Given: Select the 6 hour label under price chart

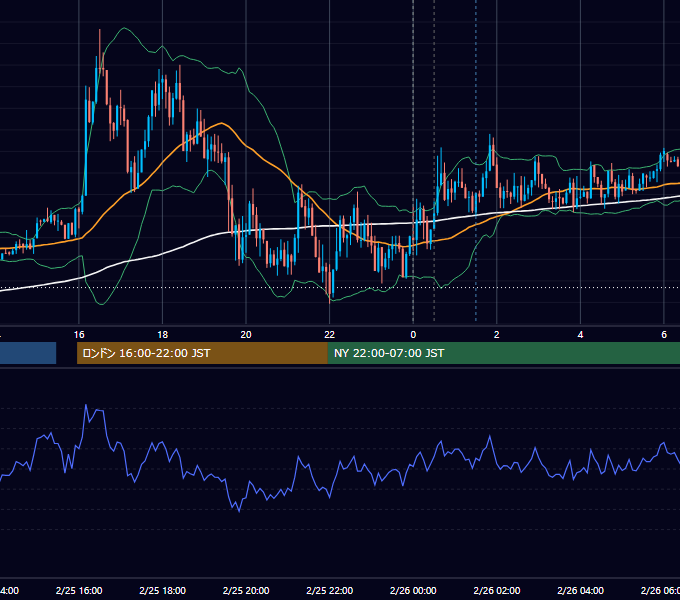Looking at the screenshot, I should [x=664, y=334].
